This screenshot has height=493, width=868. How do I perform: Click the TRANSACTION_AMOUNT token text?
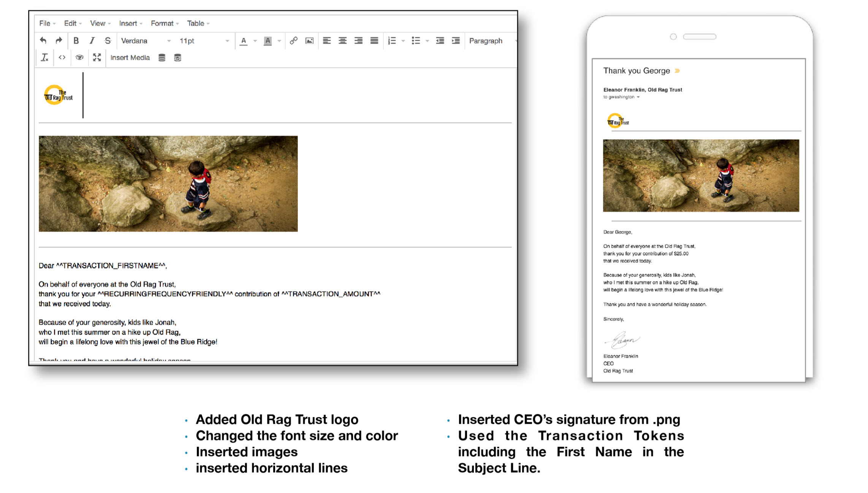(x=331, y=294)
